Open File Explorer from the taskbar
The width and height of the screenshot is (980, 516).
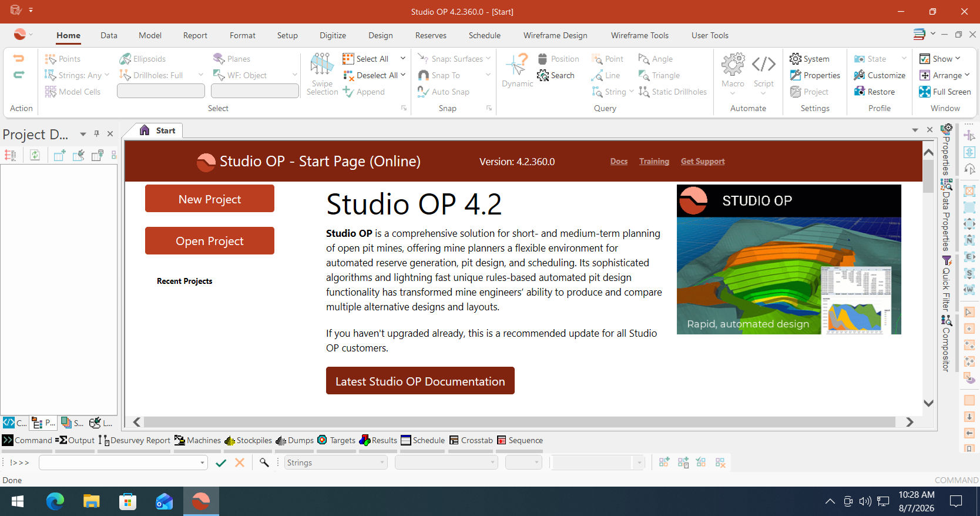[x=92, y=501]
